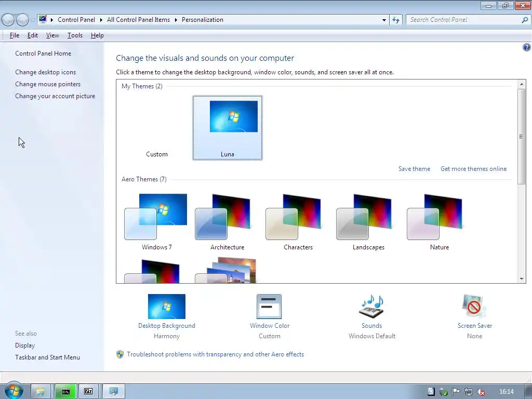Viewport: 532px width, 399px height.
Task: Expand arrow after All Control Panel Items
Action: click(176, 20)
